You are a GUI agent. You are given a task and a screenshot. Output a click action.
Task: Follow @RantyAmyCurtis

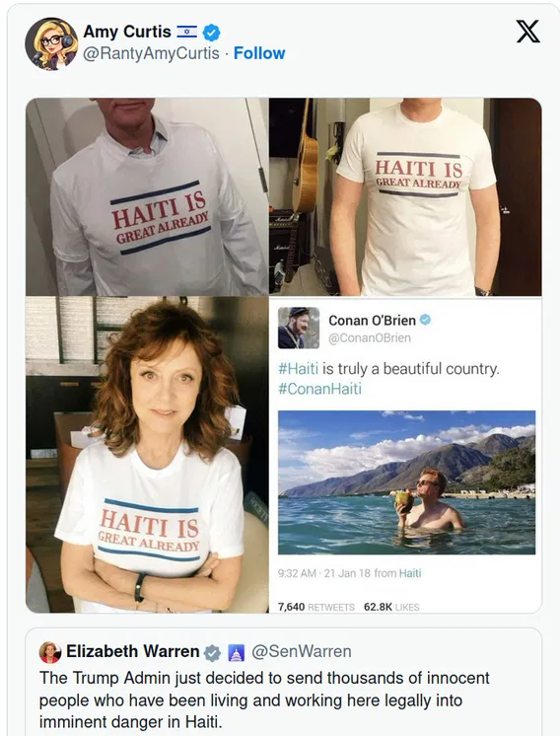point(259,53)
